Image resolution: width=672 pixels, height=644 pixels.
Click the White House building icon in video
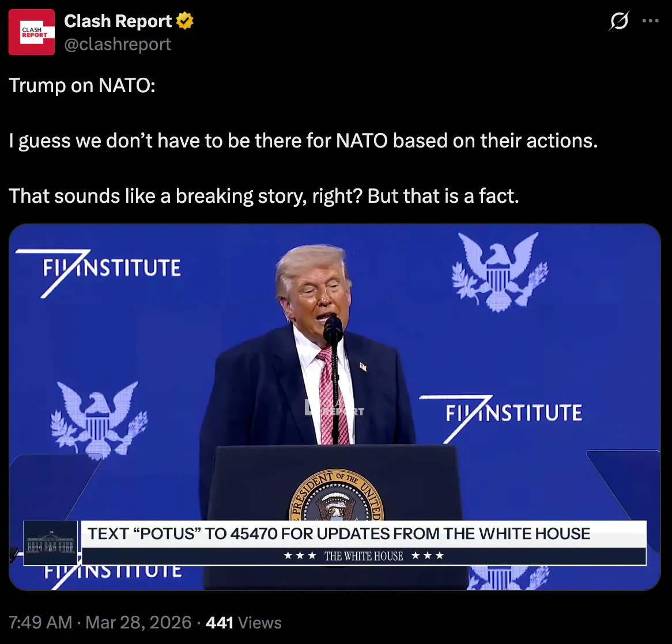pyautogui.click(x=51, y=543)
